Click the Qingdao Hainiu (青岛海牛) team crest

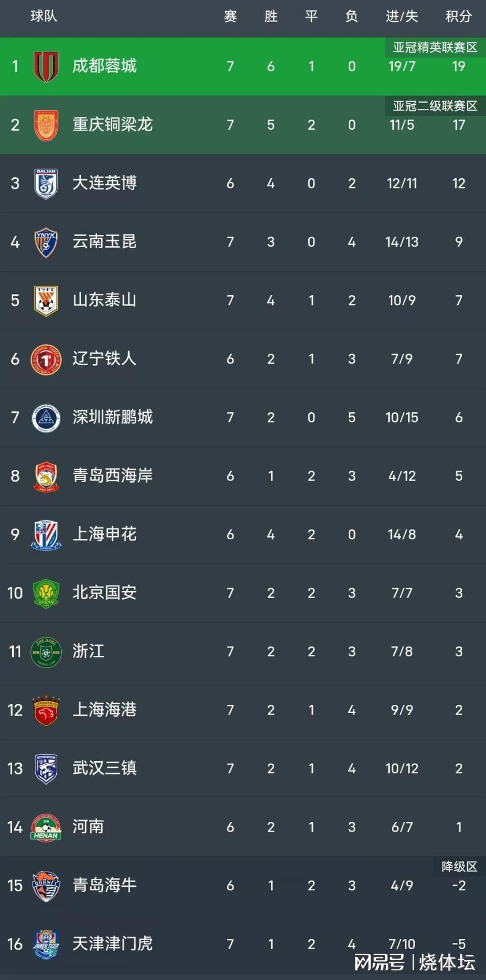[x=46, y=886]
